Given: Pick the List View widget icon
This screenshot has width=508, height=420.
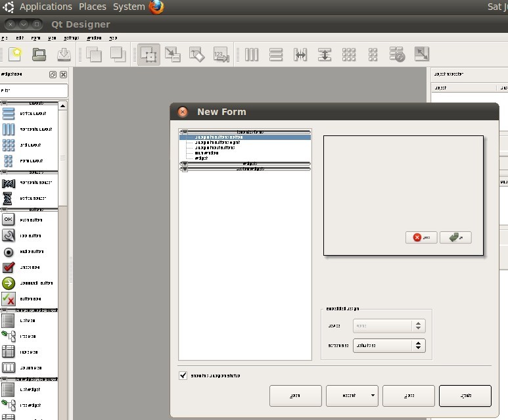Looking at the screenshot, I should coord(8,321).
